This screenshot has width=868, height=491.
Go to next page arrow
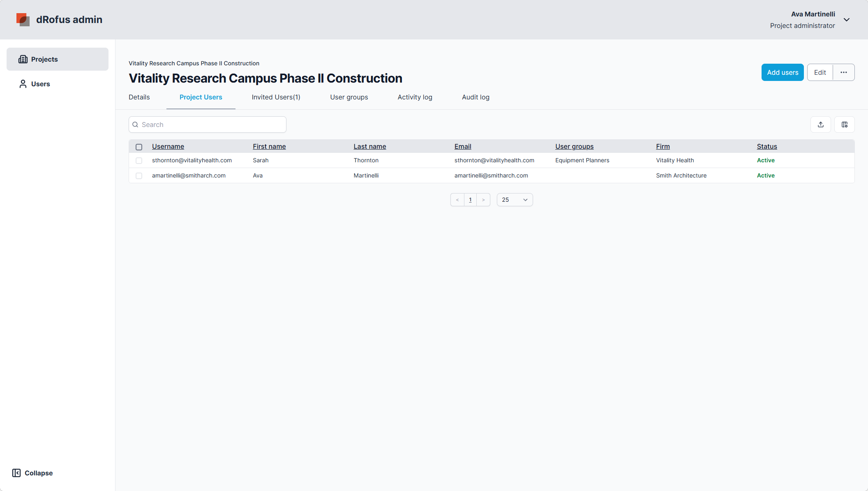pyautogui.click(x=483, y=200)
